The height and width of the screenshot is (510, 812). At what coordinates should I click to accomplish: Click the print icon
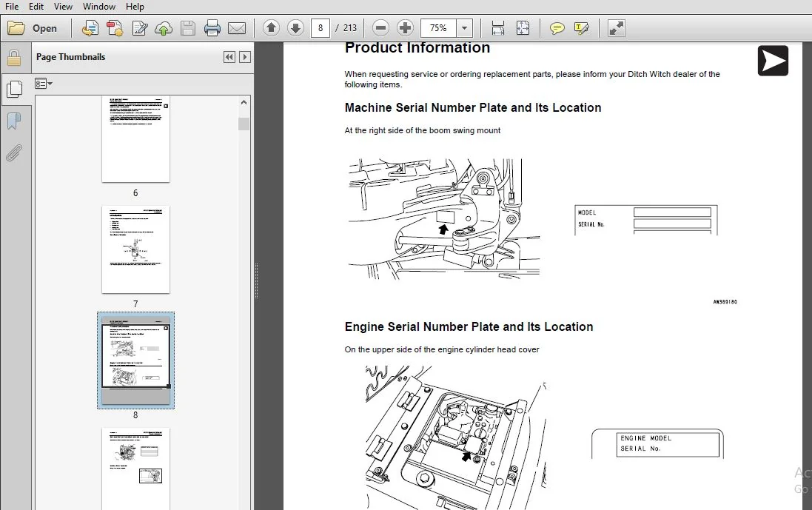(212, 28)
